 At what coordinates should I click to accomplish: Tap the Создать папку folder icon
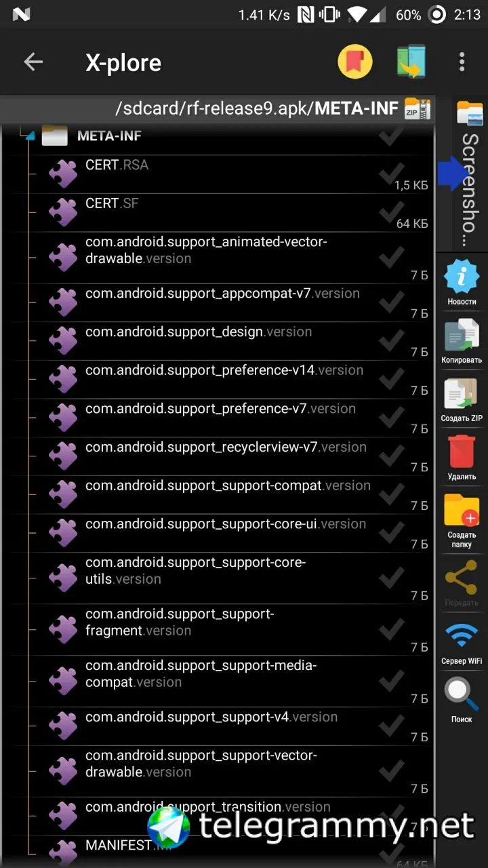pos(462,510)
